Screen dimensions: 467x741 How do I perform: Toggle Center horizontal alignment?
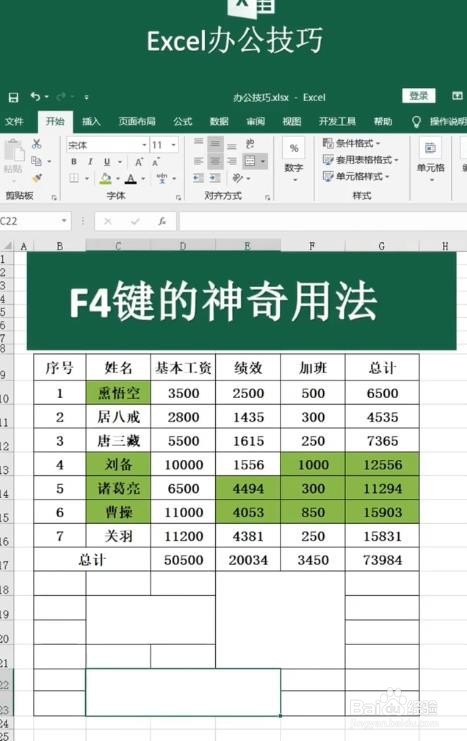point(215,162)
